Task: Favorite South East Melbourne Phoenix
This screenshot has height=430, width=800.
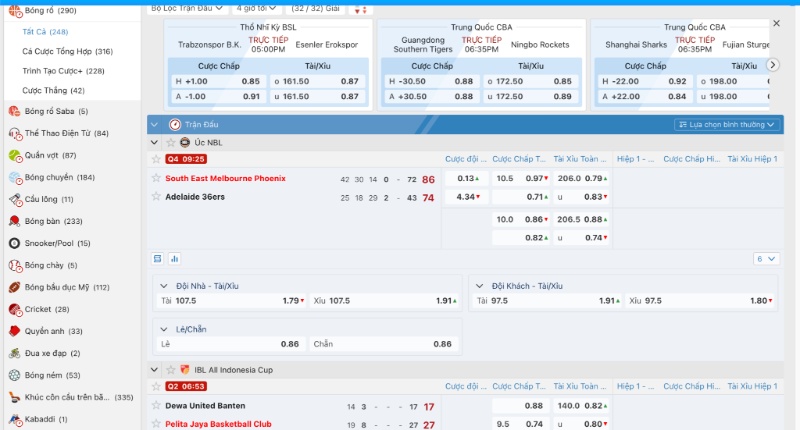Action: point(156,178)
